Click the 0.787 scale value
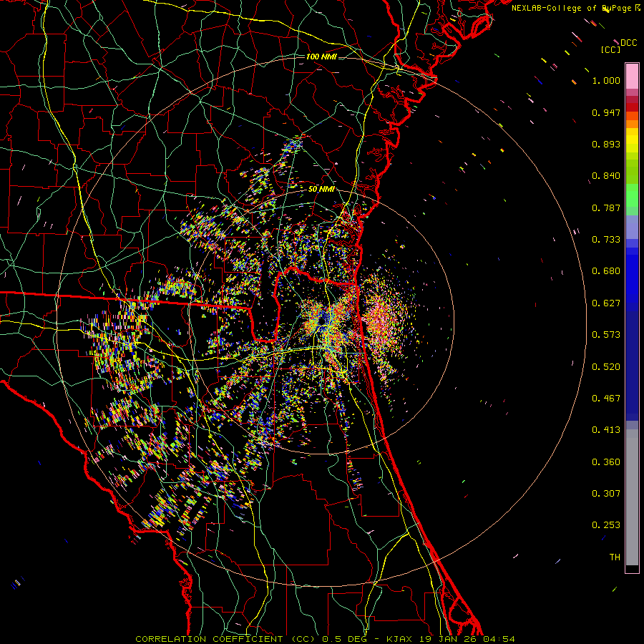Image resolution: width=644 pixels, height=644 pixels. pos(606,208)
